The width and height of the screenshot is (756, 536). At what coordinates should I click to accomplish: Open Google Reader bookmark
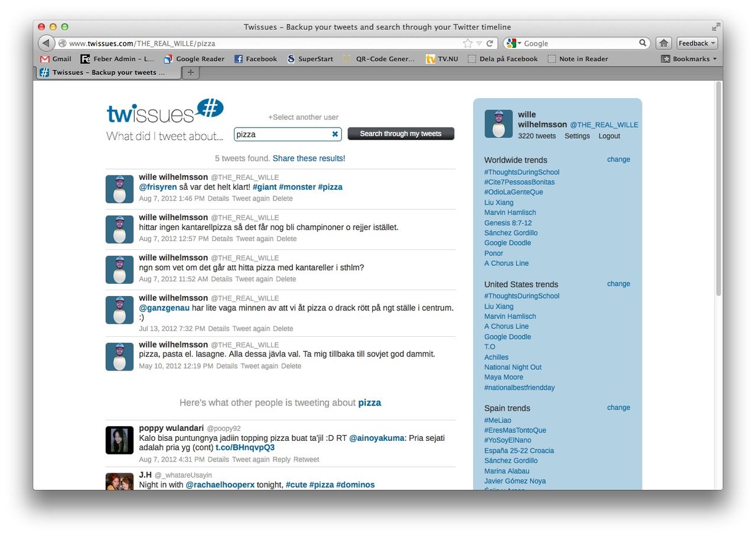[194, 59]
